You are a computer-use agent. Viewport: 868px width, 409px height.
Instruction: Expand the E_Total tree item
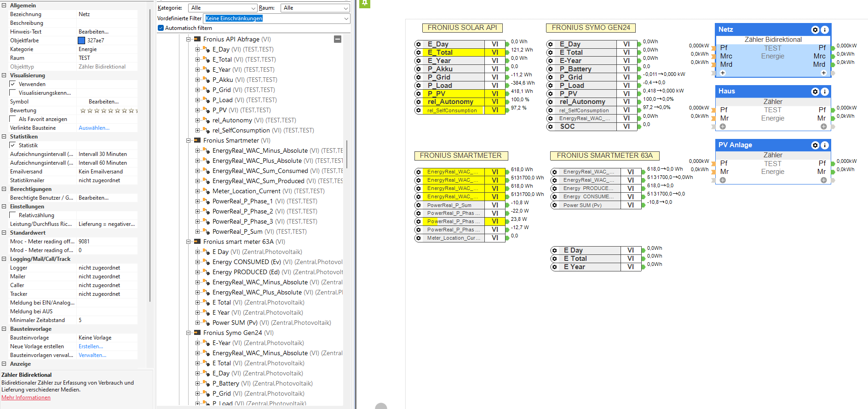(197, 60)
